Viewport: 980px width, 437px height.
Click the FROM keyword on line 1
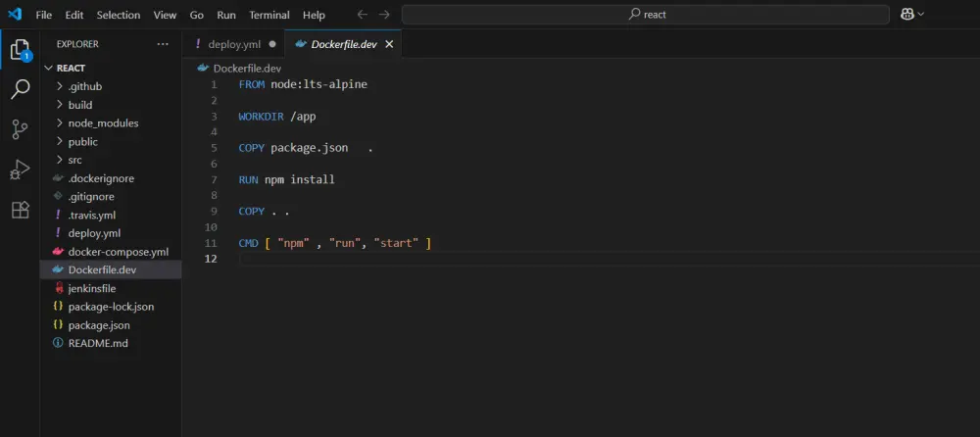tap(252, 84)
